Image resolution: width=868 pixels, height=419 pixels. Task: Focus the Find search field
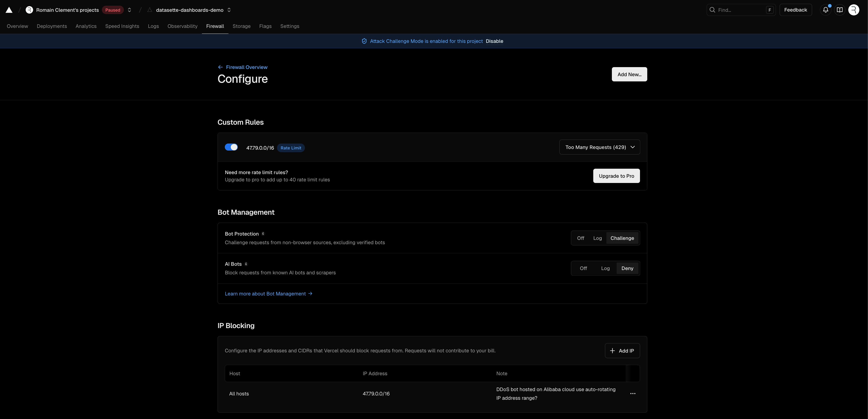click(741, 10)
